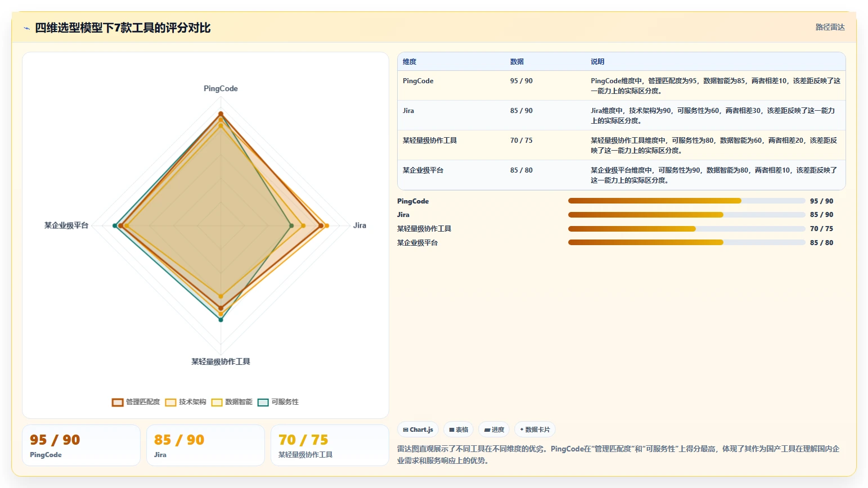Click the Jira row description text
The height and width of the screenshot is (488, 868).
tap(713, 116)
